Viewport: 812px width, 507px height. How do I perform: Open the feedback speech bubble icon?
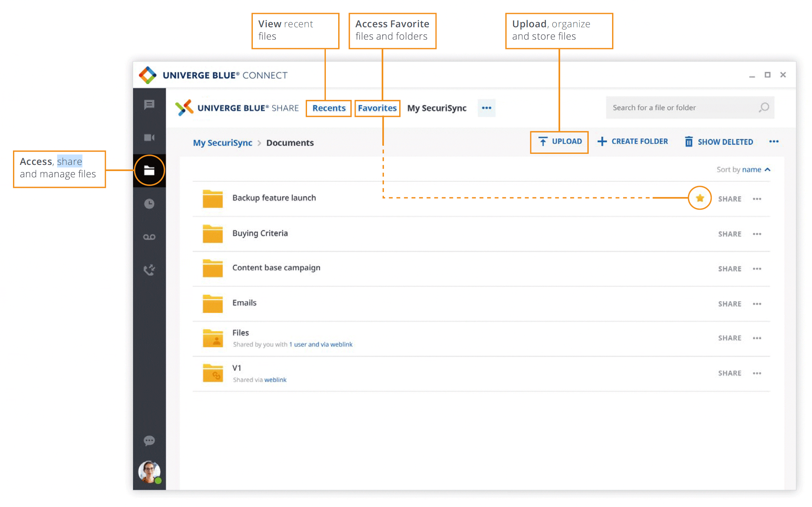pos(149,440)
